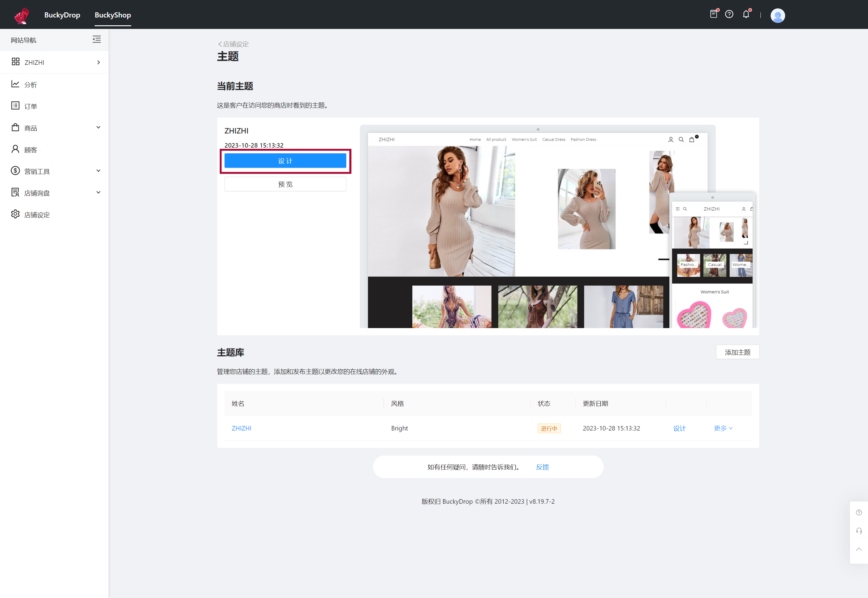Click the 网站导航 navigation toggle
This screenshot has height=598, width=868.
[97, 40]
